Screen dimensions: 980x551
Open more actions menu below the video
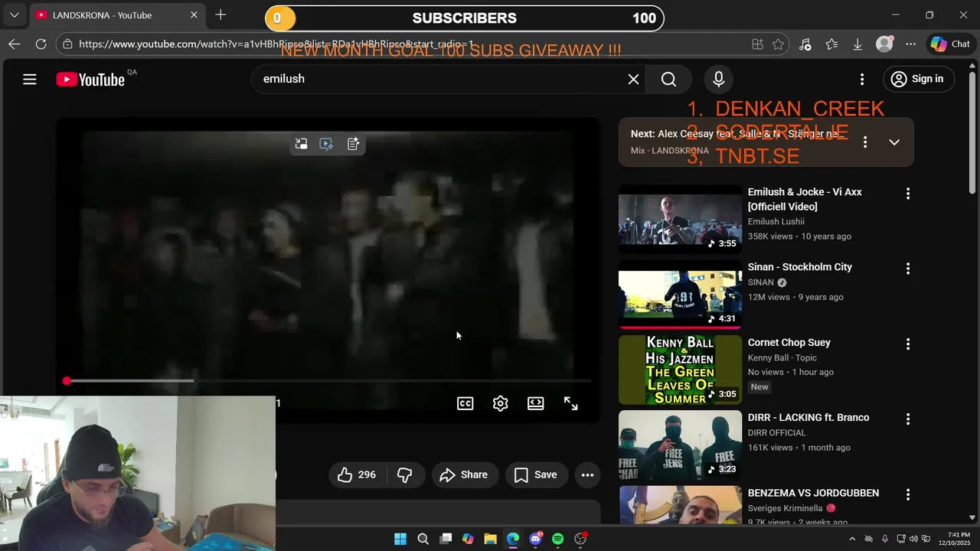pyautogui.click(x=587, y=474)
